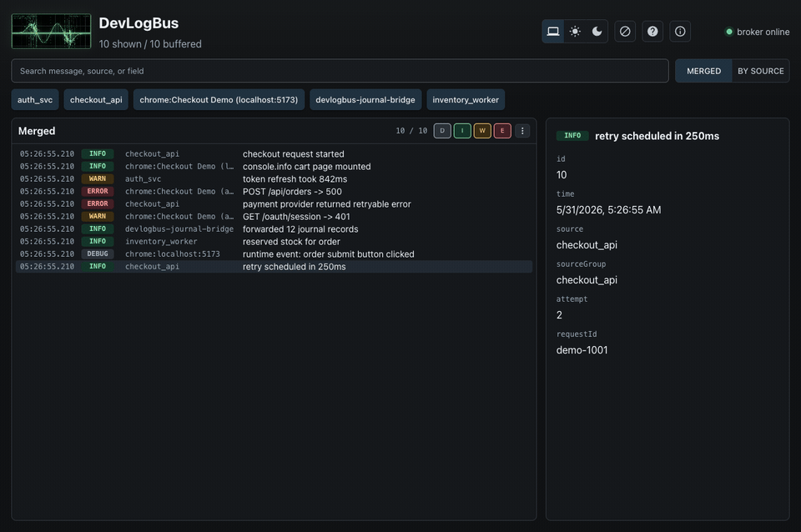Viewport: 801px width, 532px height.
Task: Switch to the MERGED view tab
Action: pyautogui.click(x=703, y=71)
